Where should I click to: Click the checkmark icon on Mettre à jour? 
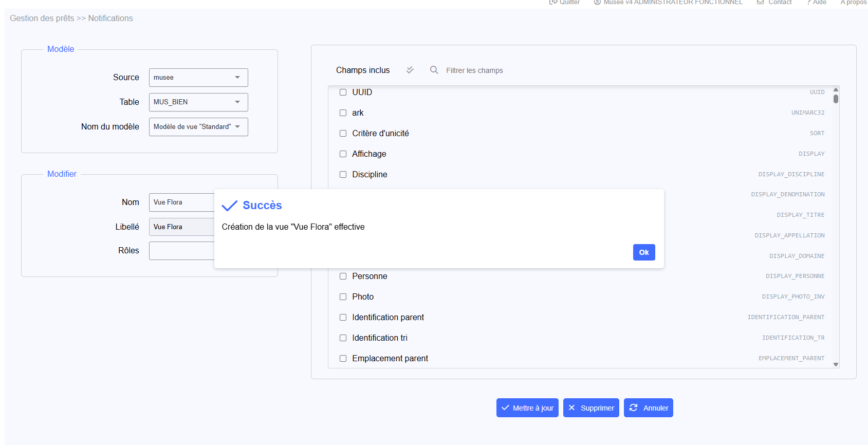point(505,407)
